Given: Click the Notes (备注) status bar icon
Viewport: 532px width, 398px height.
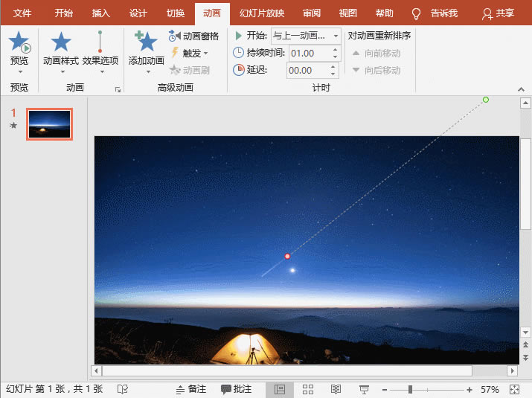Looking at the screenshot, I should (190, 390).
